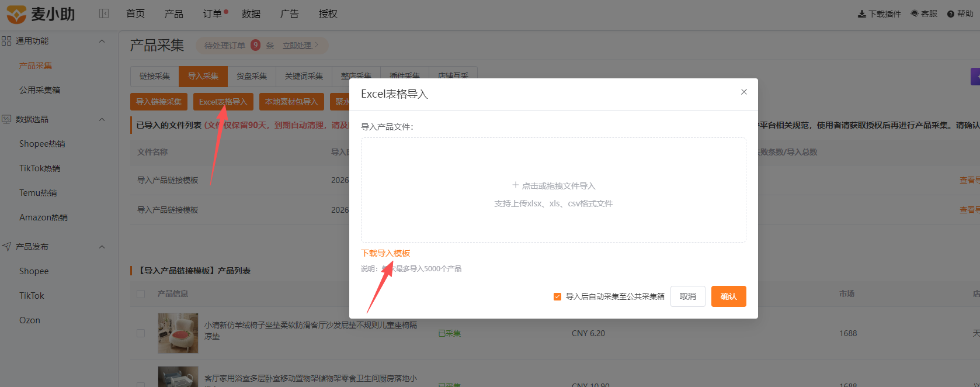Collapse the 通用功能 section
980x387 pixels.
tap(102, 41)
